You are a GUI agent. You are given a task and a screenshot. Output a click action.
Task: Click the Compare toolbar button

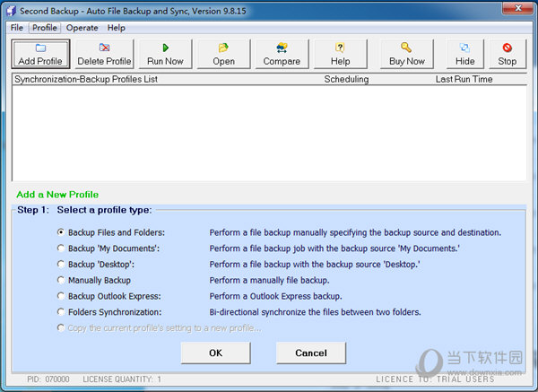[282, 54]
